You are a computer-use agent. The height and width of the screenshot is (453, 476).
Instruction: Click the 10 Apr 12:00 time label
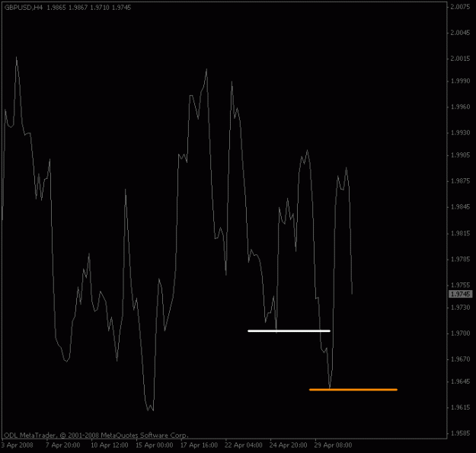point(109,445)
